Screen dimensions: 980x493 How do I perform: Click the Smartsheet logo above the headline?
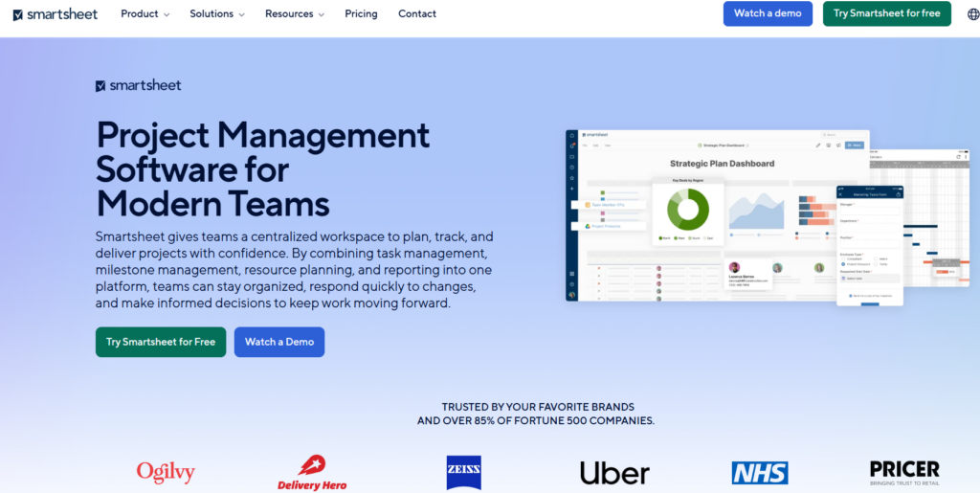(x=138, y=85)
